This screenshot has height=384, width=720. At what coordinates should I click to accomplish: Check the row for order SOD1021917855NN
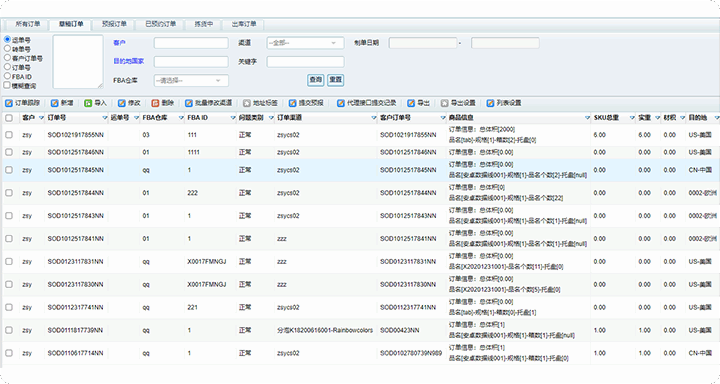(9, 135)
